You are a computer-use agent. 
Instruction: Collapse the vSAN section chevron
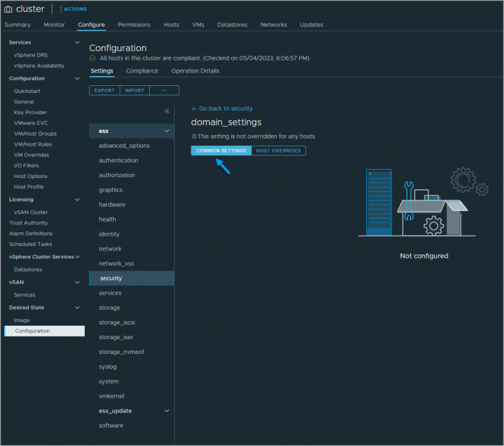(x=77, y=282)
